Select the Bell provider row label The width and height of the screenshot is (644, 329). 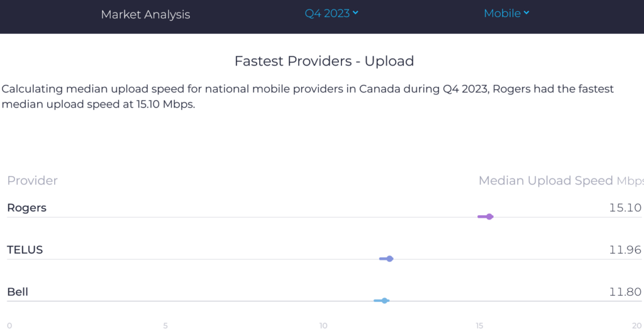click(18, 292)
